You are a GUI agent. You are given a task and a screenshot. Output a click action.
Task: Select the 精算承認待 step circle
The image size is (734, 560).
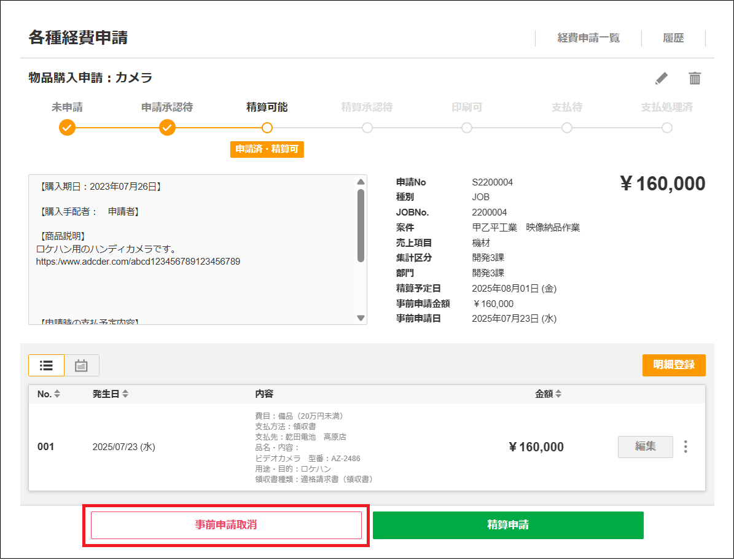tap(367, 128)
